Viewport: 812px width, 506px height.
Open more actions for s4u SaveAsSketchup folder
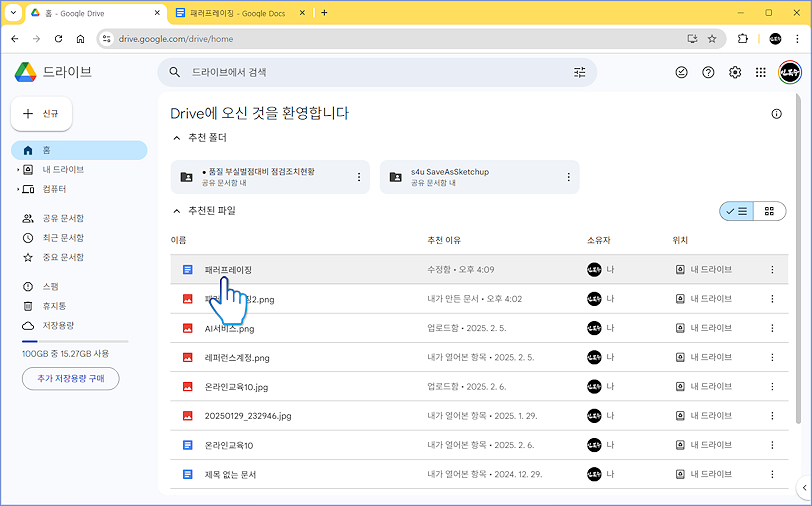pos(568,177)
